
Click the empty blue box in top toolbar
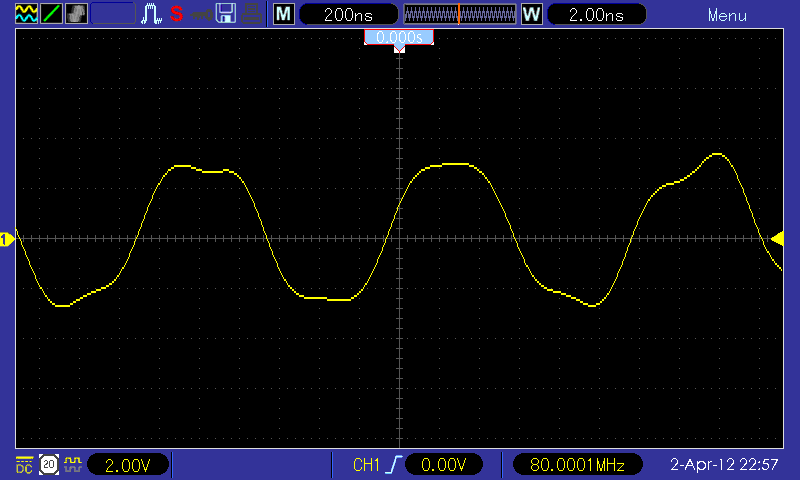(x=113, y=14)
